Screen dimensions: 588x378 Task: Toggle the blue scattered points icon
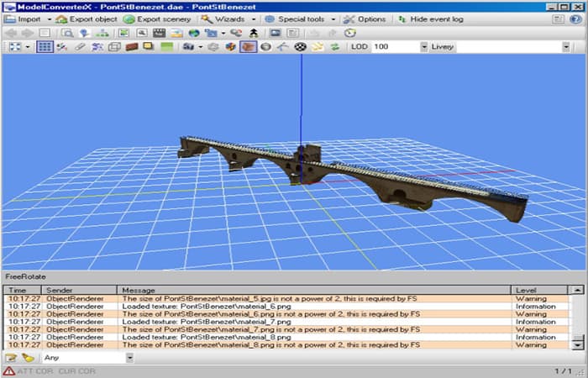click(97, 47)
